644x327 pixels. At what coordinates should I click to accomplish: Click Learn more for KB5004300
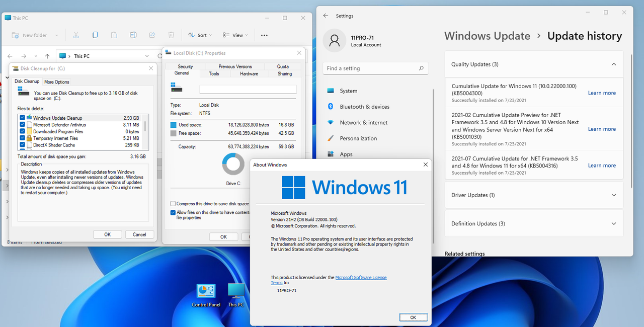point(602,93)
